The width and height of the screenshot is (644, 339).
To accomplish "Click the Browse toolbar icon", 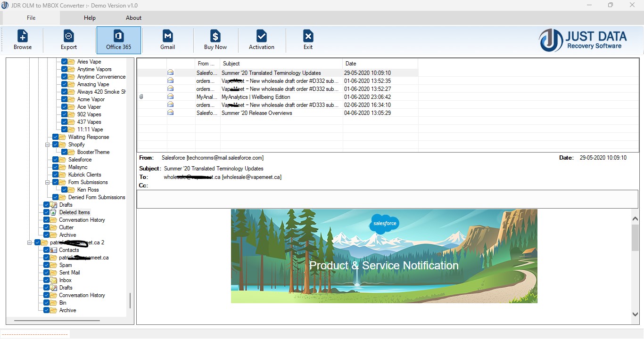I will (23, 36).
